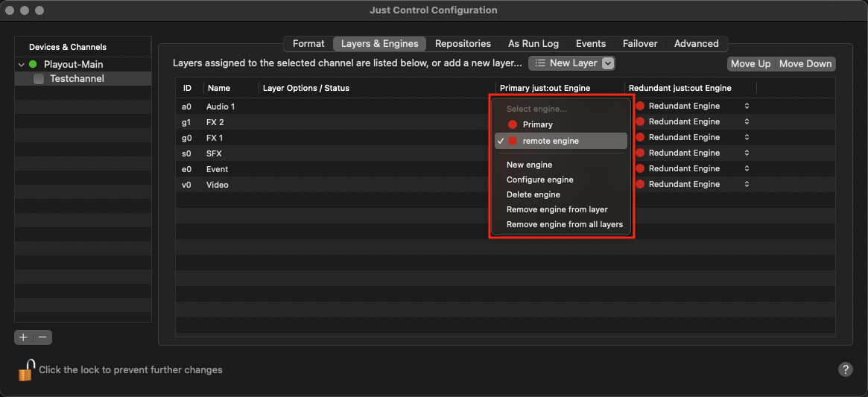Toggle the Testchannel checkbox
This screenshot has width=868, height=397.
pos(39,79)
